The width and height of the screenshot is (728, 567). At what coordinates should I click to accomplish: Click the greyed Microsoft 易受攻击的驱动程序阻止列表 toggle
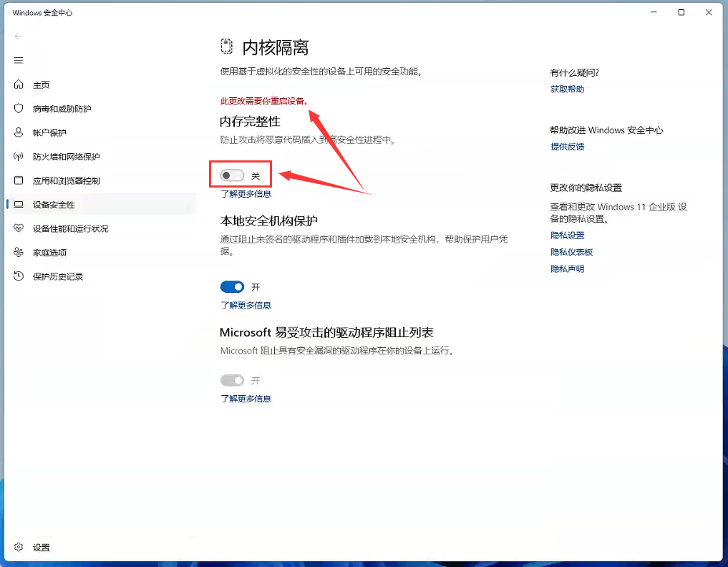click(x=232, y=380)
